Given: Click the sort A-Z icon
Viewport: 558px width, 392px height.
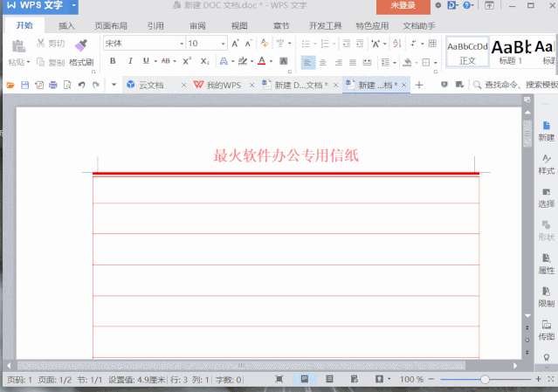Looking at the screenshot, I should coord(397,44).
